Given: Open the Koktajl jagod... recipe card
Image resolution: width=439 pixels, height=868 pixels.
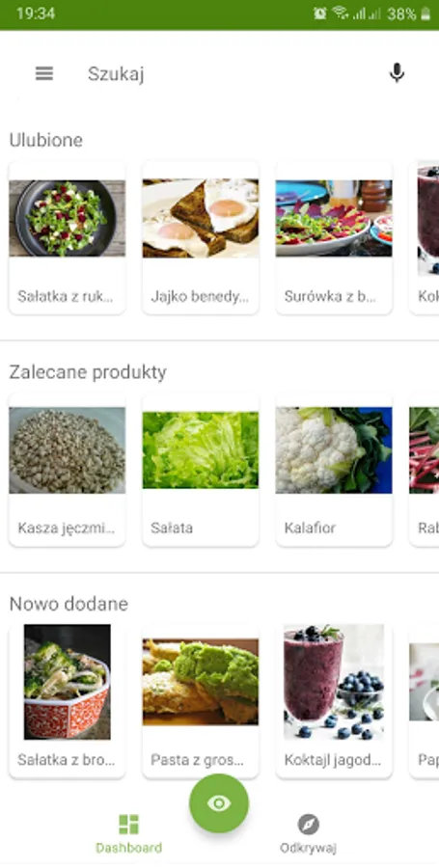Looking at the screenshot, I should pyautogui.click(x=334, y=701).
